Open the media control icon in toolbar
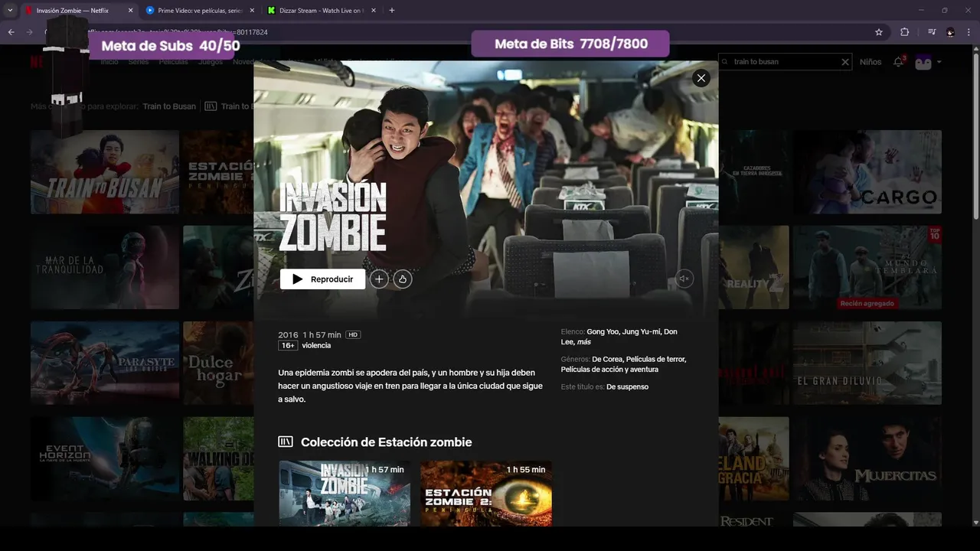Screen dimensions: 980x551 pos(932,32)
